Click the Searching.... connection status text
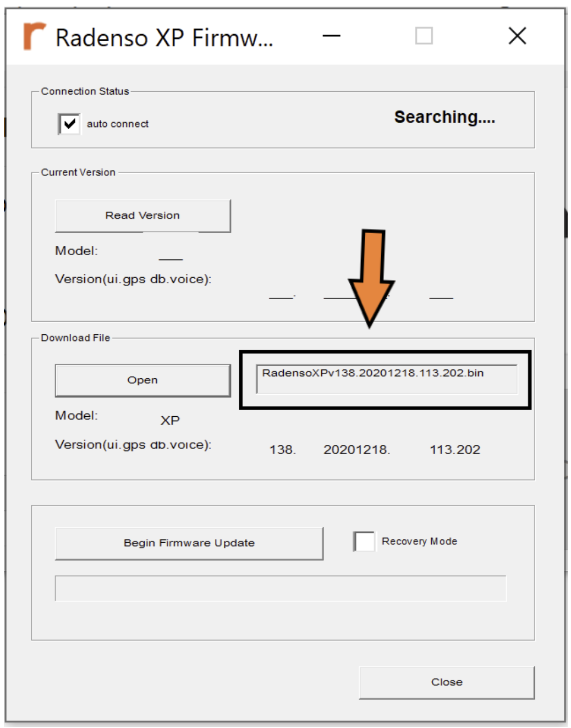 (x=444, y=117)
